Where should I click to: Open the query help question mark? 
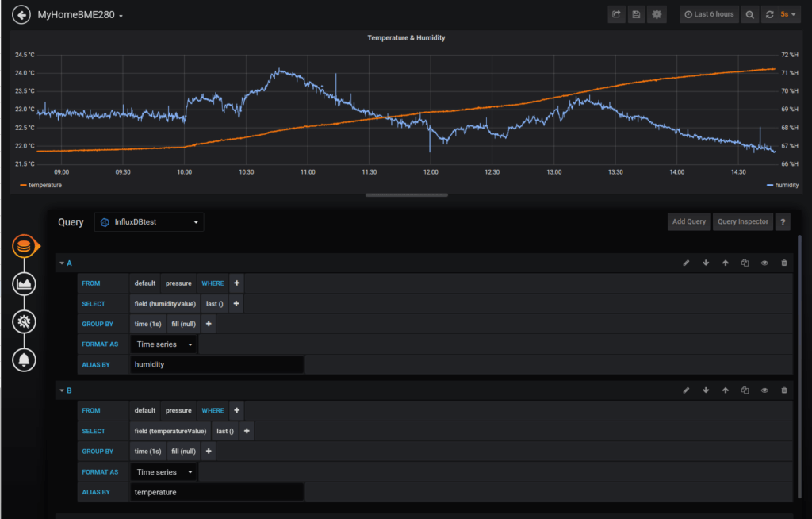click(x=783, y=222)
